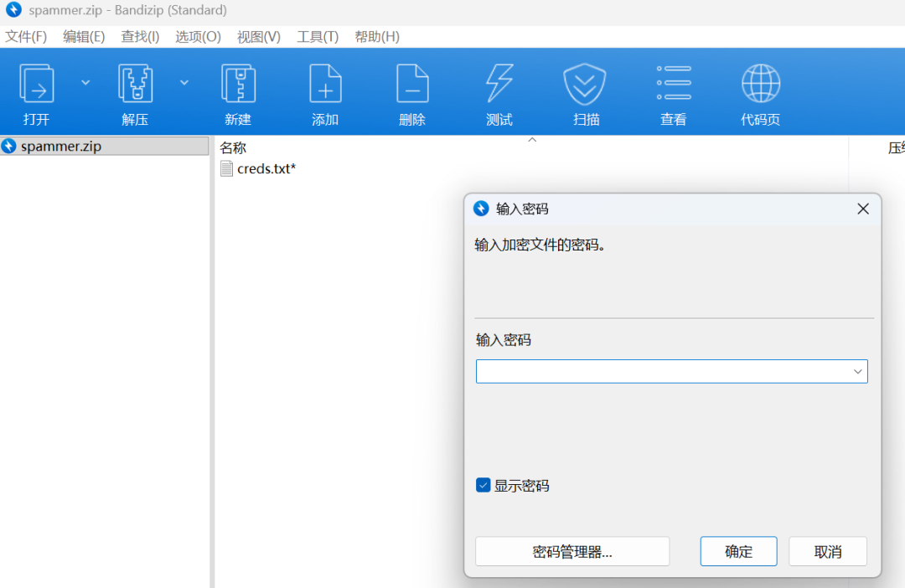Uncheck the 显示密码 checkbox

tap(484, 485)
